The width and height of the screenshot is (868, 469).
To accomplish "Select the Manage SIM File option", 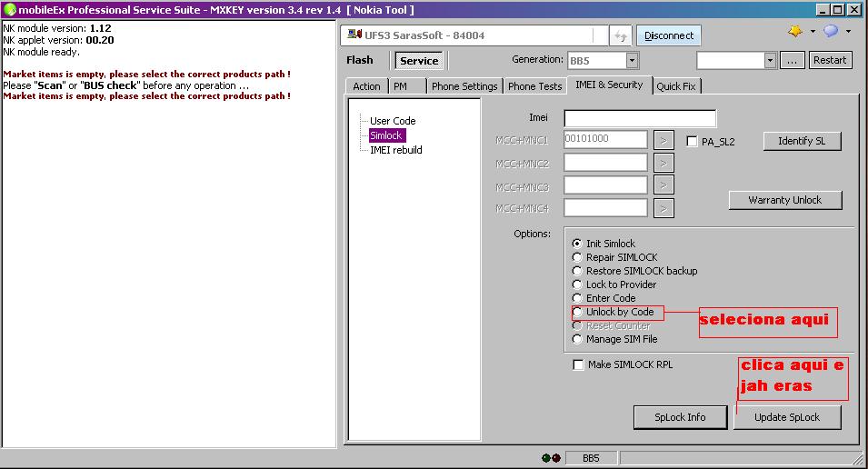I will point(577,339).
